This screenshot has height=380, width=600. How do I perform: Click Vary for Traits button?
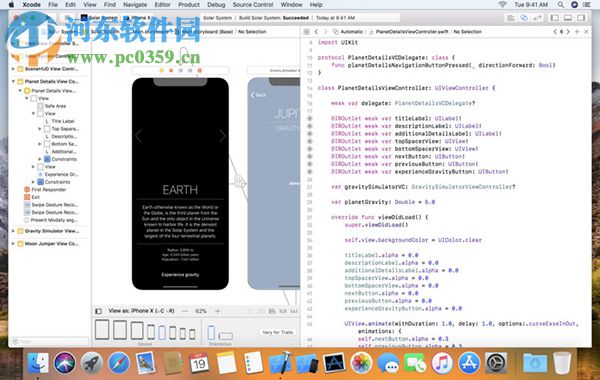pos(277,332)
